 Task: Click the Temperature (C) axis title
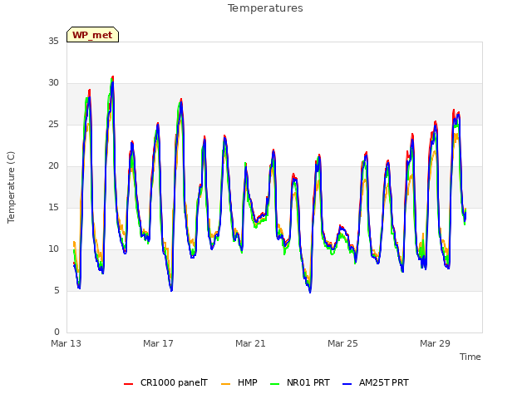coord(11,187)
